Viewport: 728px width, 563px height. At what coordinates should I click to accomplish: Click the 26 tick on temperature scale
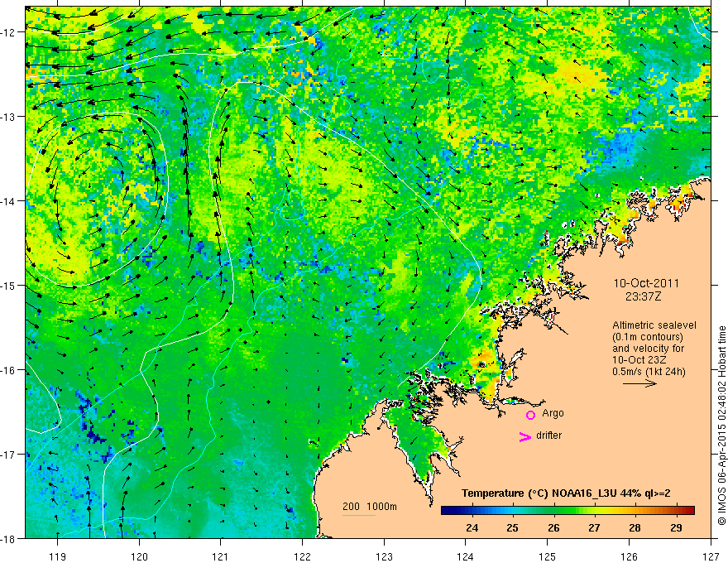point(553,527)
